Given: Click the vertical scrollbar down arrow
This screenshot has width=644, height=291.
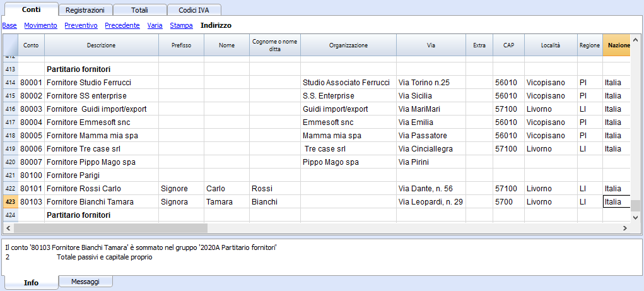Looking at the screenshot, I should tap(636, 217).
